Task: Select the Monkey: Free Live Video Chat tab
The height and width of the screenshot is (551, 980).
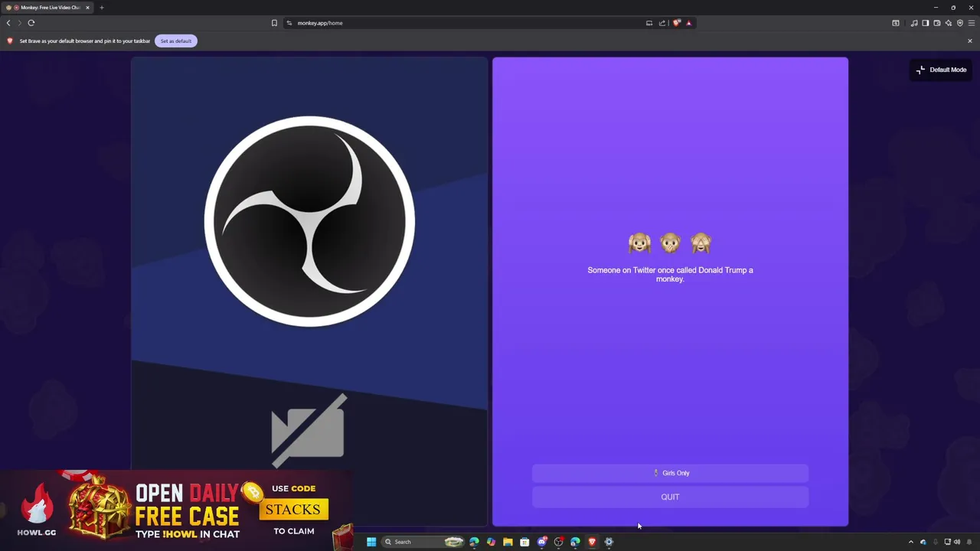Action: click(x=47, y=8)
